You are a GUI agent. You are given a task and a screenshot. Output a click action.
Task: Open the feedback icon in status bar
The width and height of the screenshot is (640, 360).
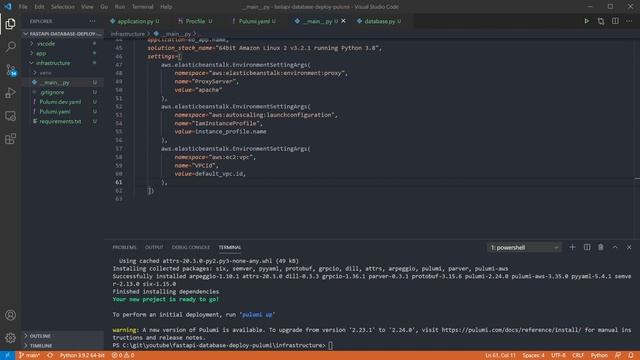pyautogui.click(x=618, y=355)
